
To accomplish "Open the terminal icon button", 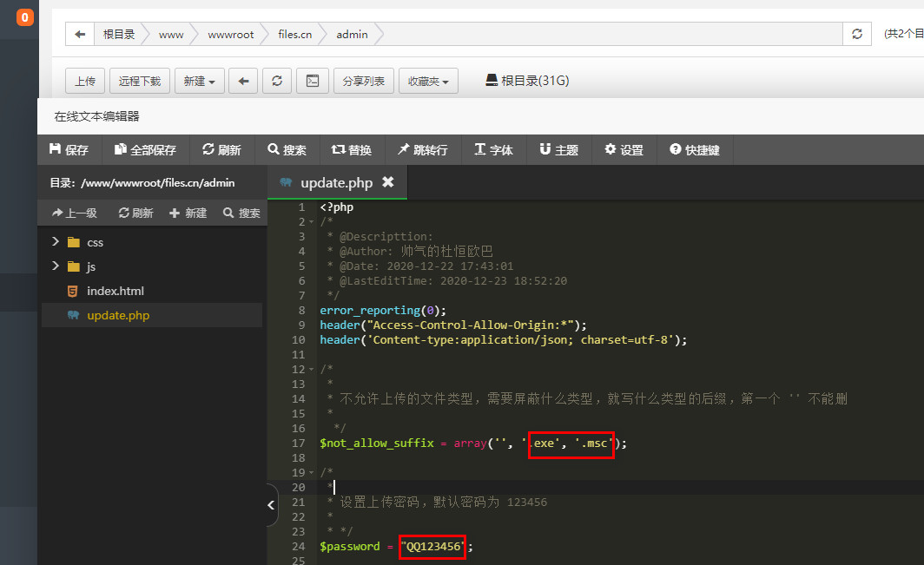I will [313, 81].
